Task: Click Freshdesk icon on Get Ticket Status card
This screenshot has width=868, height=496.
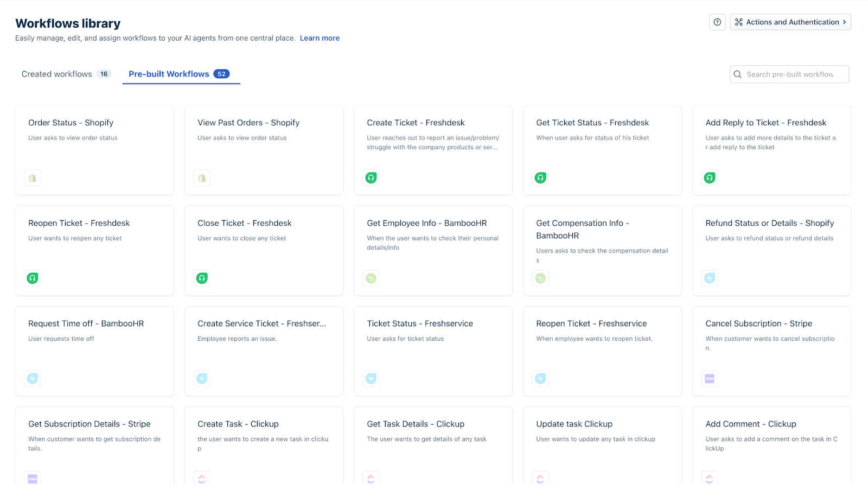Action: tap(540, 177)
